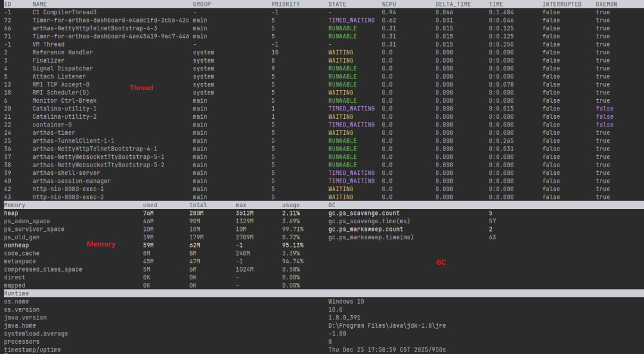Click the DELTA_TIME column header

tap(453, 4)
